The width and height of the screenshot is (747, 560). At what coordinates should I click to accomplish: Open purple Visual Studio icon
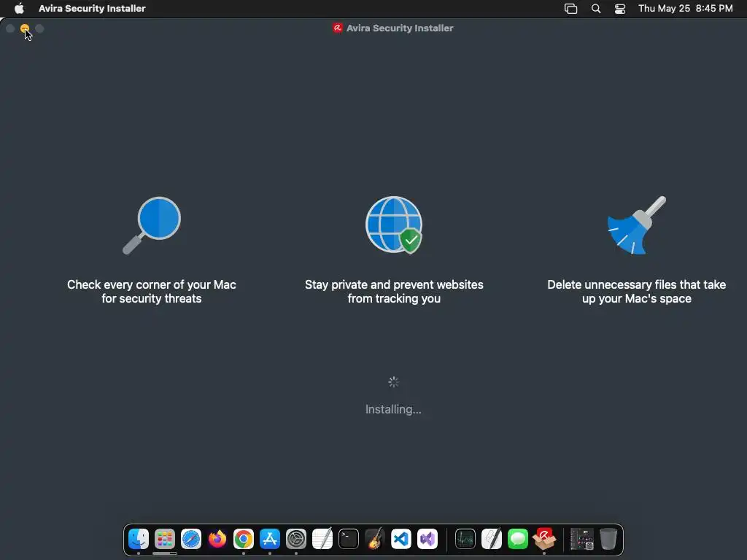[x=427, y=539]
